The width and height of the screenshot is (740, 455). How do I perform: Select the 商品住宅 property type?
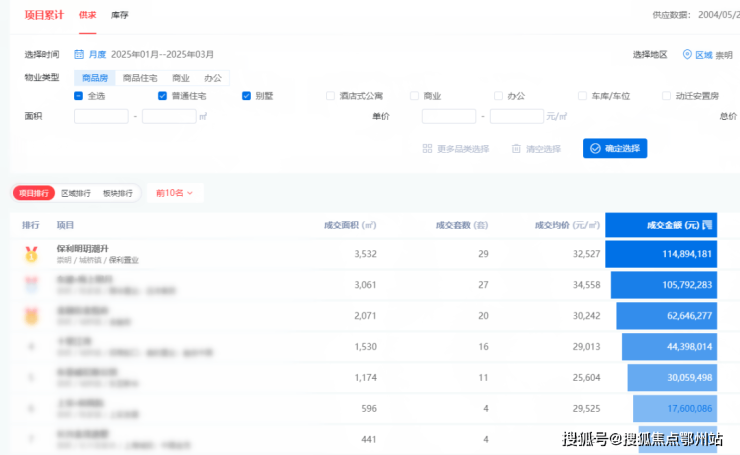click(x=141, y=77)
